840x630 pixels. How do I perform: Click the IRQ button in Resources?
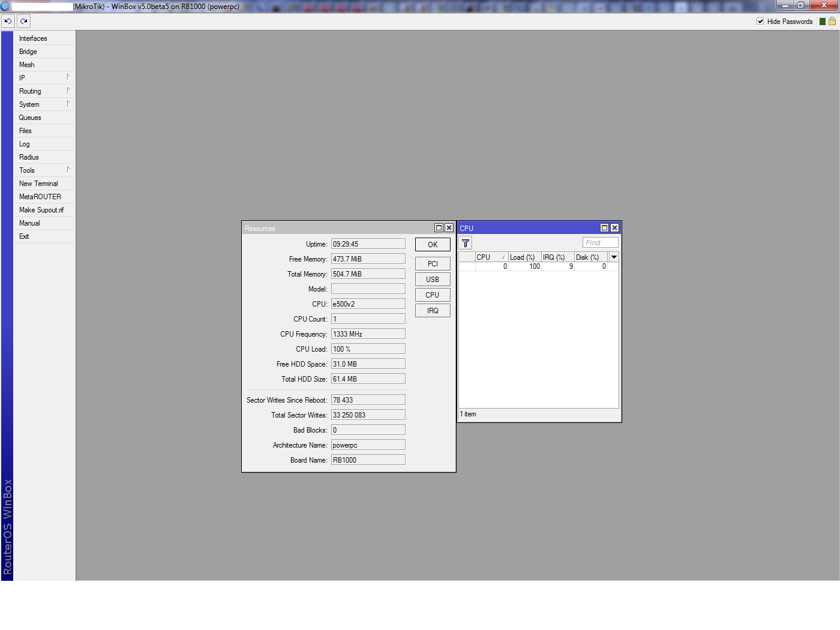(433, 311)
